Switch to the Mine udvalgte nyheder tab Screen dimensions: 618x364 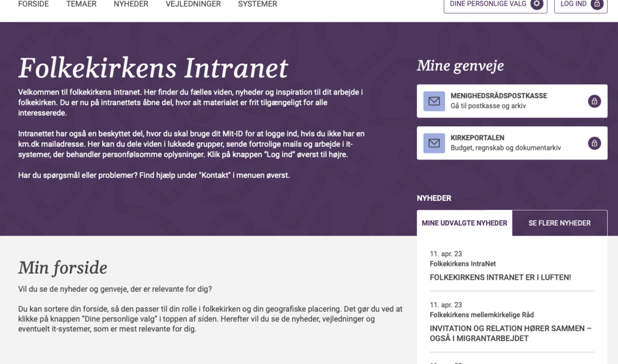point(464,223)
